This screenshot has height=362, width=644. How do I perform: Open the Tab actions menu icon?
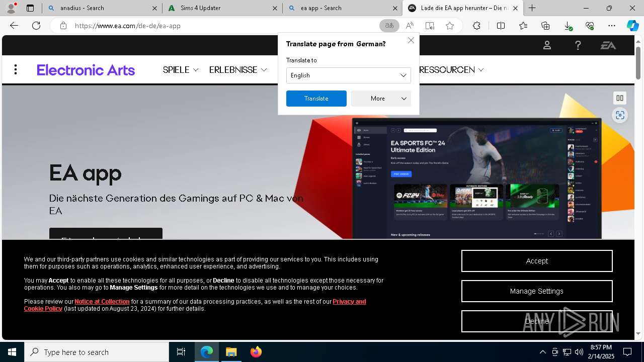(30, 8)
